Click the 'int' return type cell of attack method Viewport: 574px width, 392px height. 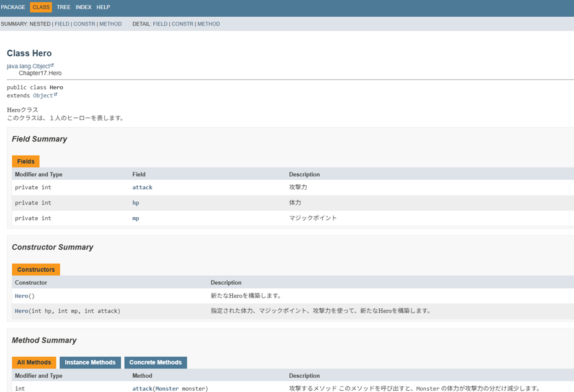20,389
